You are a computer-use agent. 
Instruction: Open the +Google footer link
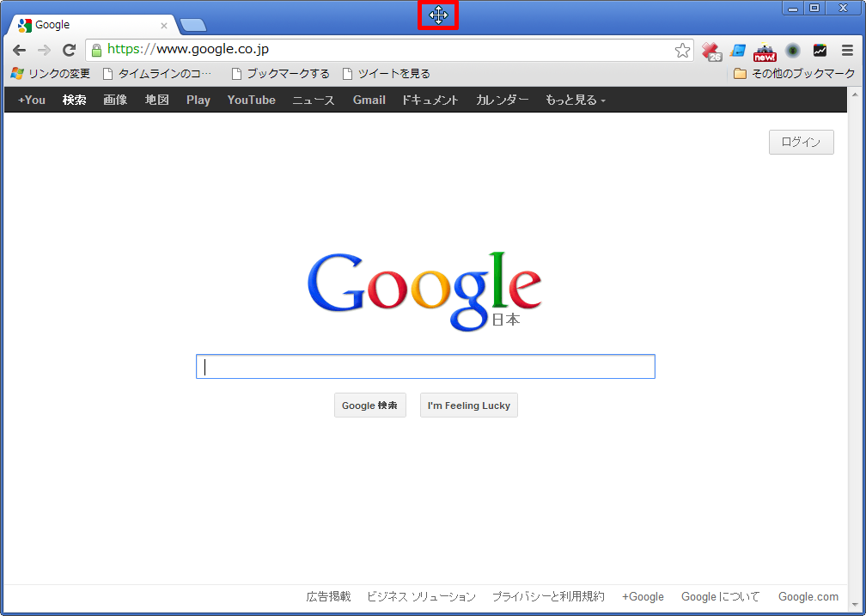(643, 596)
